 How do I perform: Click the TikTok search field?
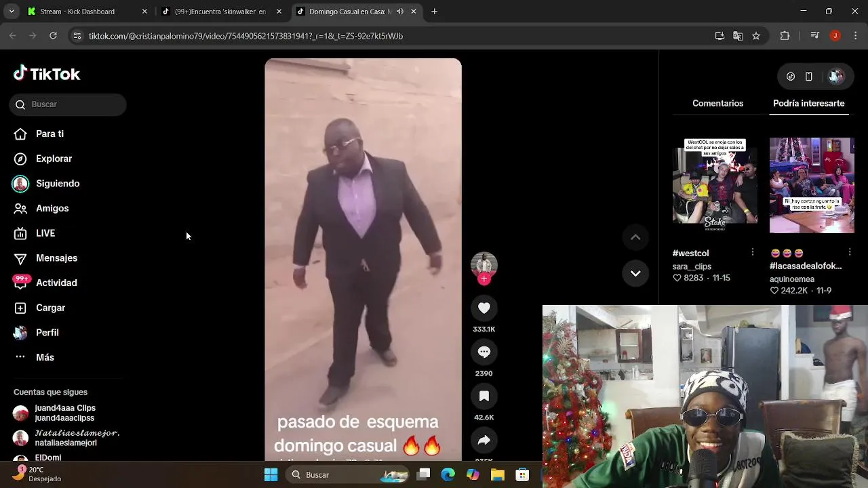pyautogui.click(x=68, y=104)
